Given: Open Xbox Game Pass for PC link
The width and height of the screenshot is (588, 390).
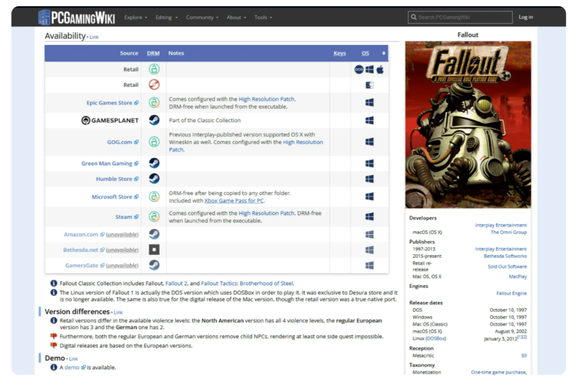Looking at the screenshot, I should (234, 200).
